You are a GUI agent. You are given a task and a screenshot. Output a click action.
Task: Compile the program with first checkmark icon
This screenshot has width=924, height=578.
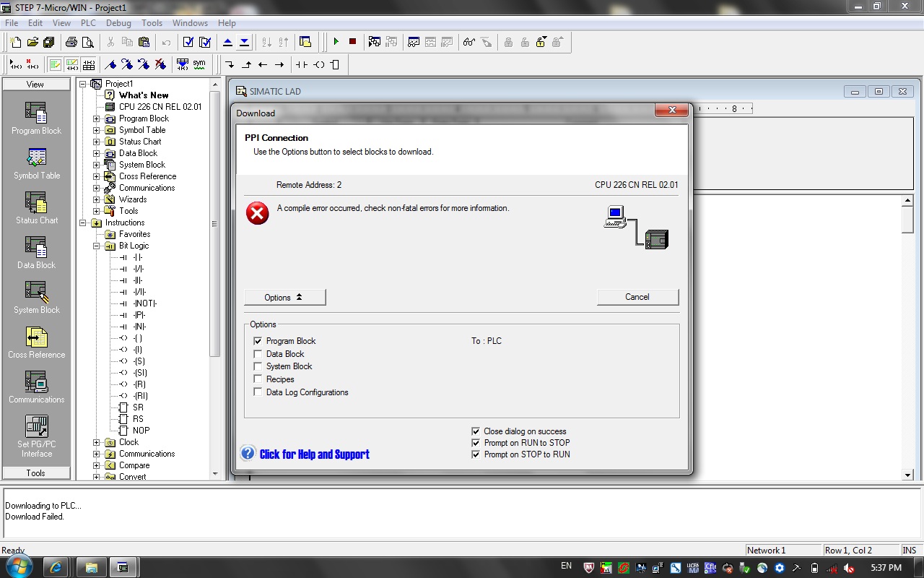[x=188, y=42]
